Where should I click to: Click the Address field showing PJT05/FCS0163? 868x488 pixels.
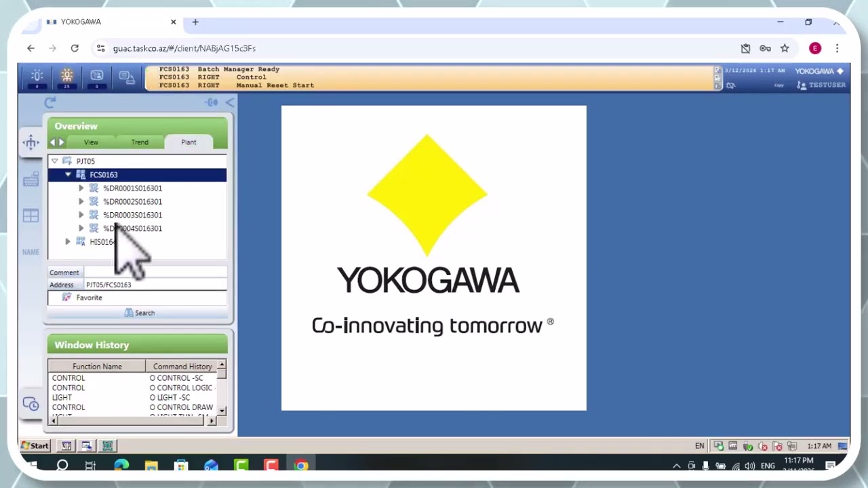pyautogui.click(x=155, y=285)
